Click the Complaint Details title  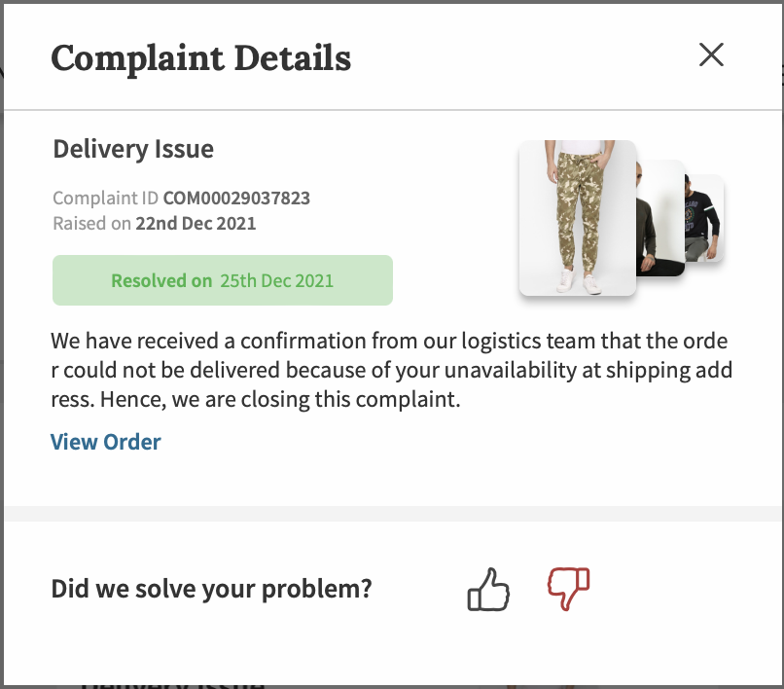point(200,58)
